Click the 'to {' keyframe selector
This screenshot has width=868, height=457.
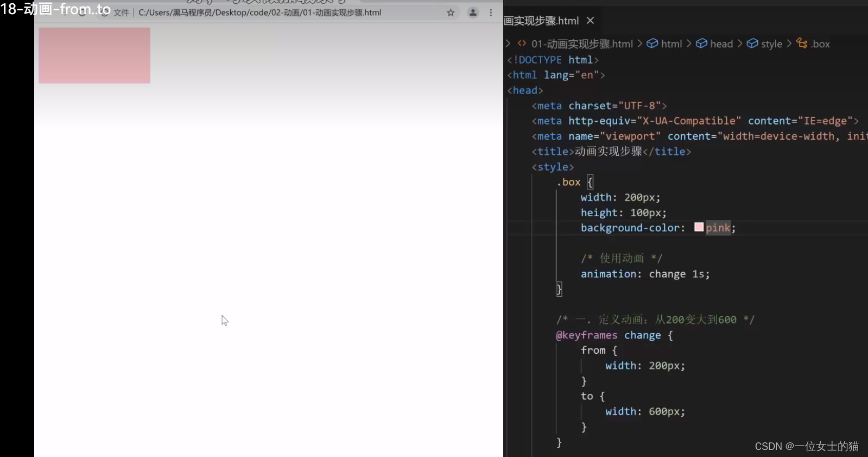[593, 396]
